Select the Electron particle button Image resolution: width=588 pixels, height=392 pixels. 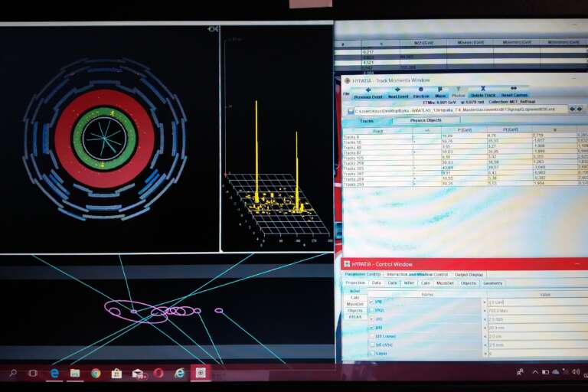(421, 93)
